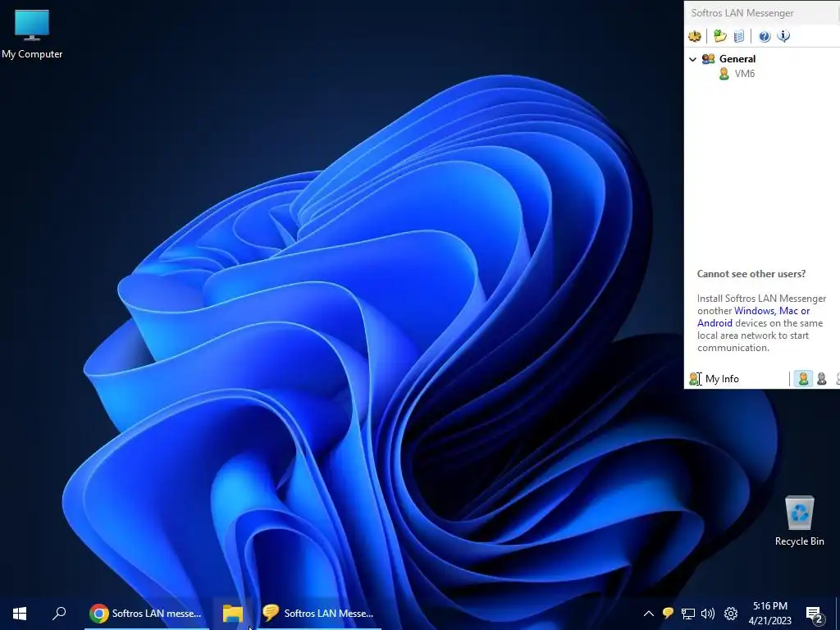Image resolution: width=840 pixels, height=630 pixels.
Task: Click the "Cannot see other users?" heading
Action: point(751,274)
